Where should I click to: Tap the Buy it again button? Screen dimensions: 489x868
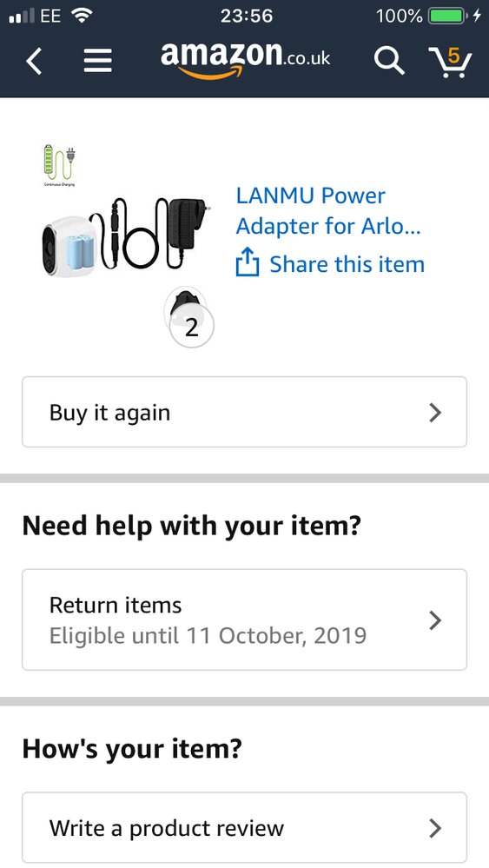click(245, 412)
